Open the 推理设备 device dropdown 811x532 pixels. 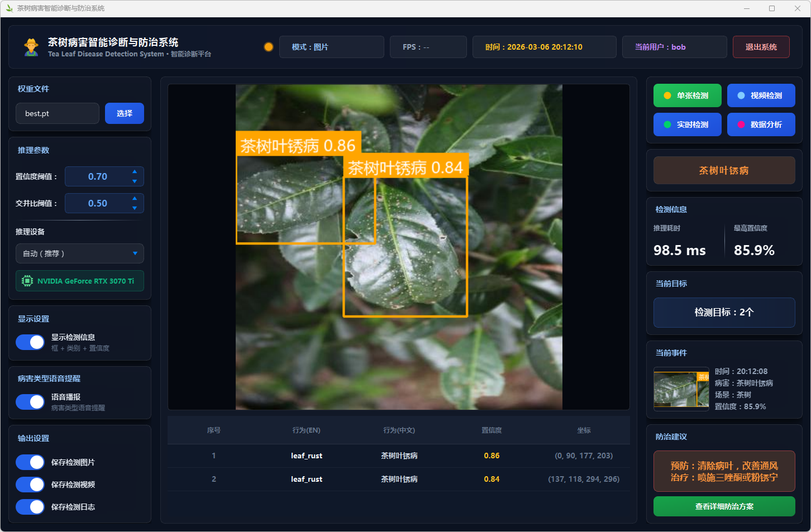tap(80, 253)
